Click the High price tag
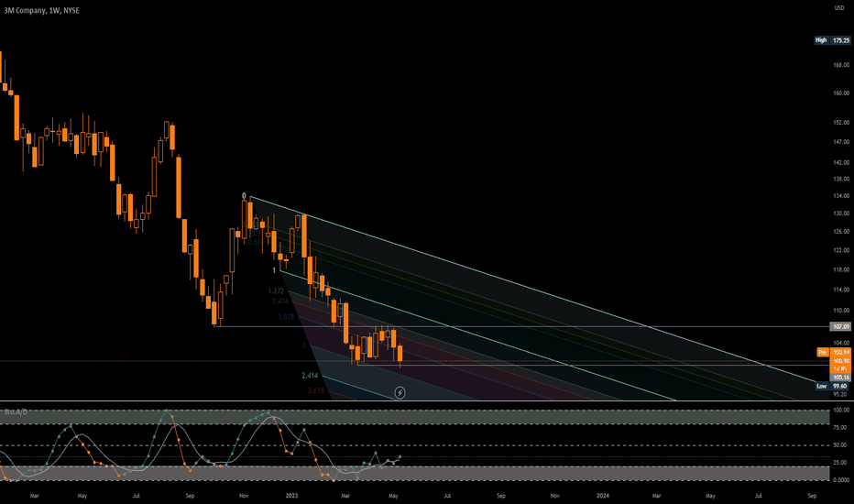Image resolution: width=854 pixels, height=504 pixels. click(x=821, y=40)
